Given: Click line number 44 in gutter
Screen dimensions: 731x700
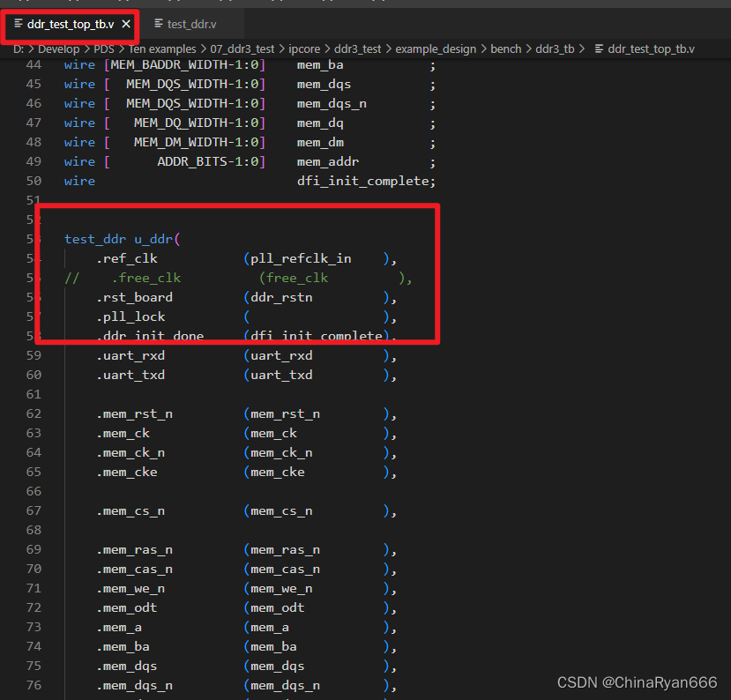Looking at the screenshot, I should [34, 64].
